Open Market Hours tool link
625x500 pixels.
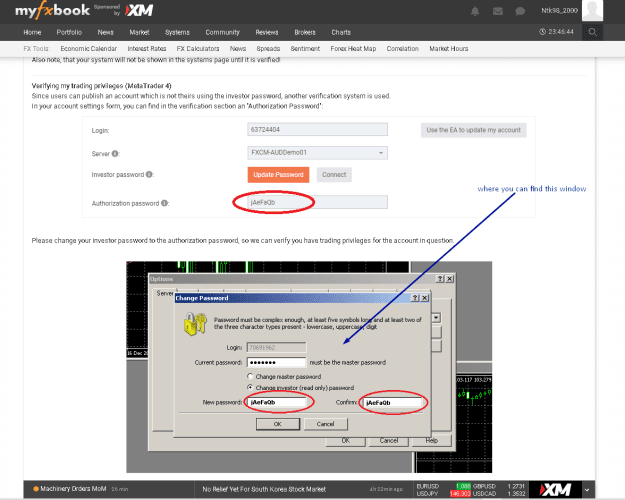click(x=449, y=49)
